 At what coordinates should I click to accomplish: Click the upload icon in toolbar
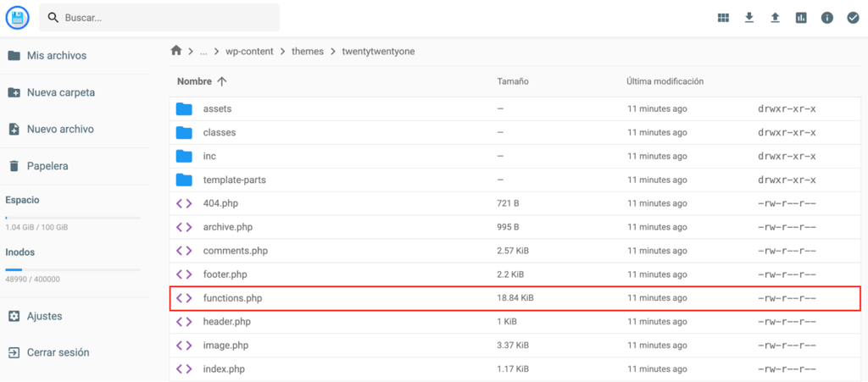(775, 18)
